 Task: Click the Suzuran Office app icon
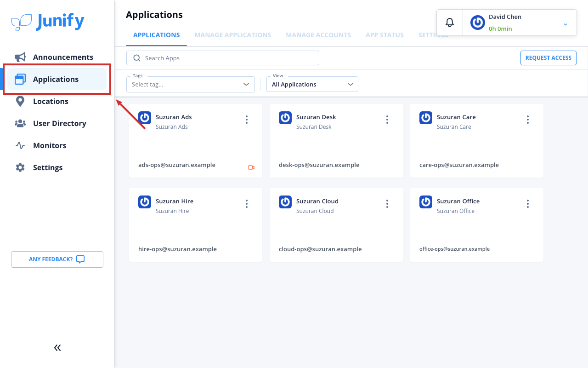[426, 202]
